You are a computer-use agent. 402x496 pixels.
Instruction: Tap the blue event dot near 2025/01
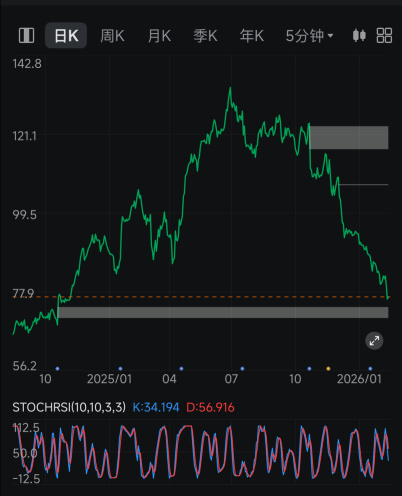(120, 369)
